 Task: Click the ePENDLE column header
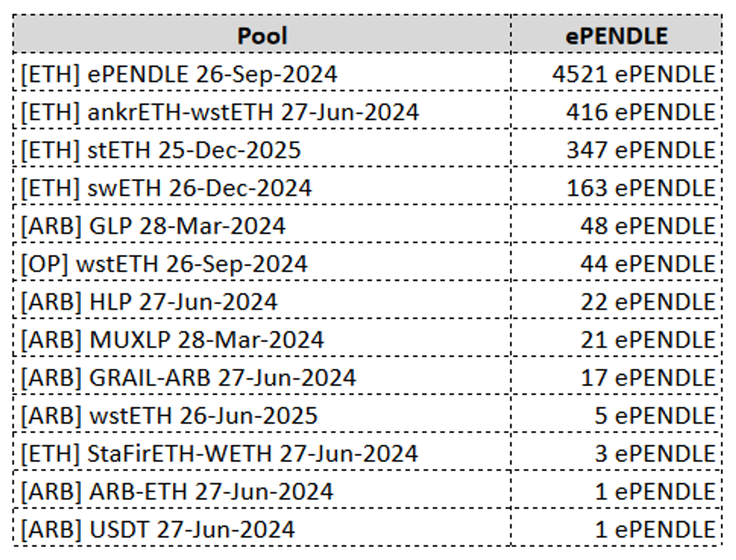616,35
